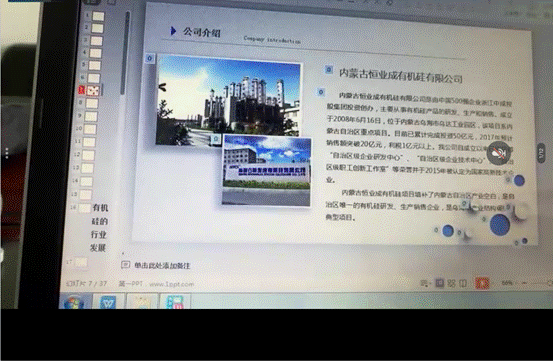
Task: Start slideshow from the red play icon
Action: [x=482, y=283]
